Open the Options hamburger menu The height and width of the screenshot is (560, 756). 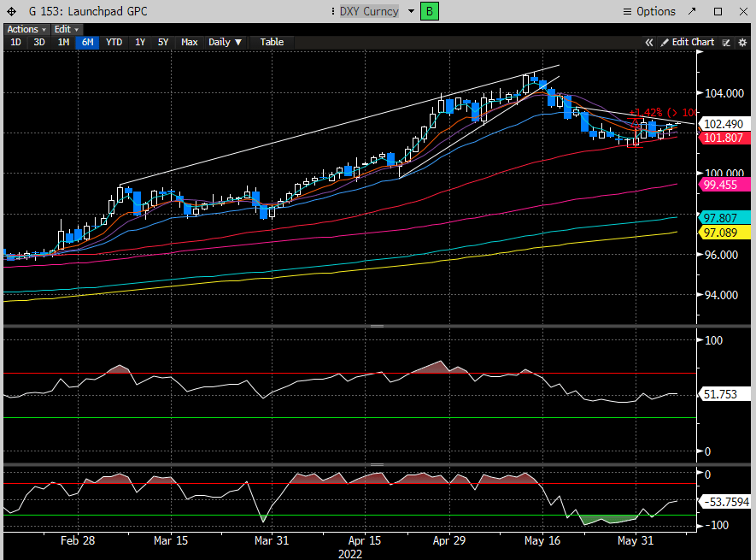(x=649, y=11)
